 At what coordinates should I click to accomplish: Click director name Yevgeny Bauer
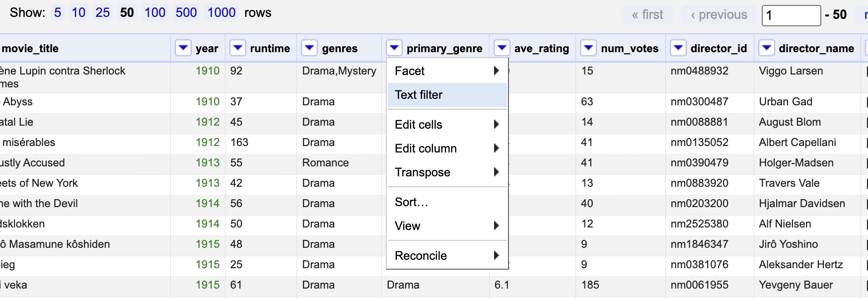[796, 285]
